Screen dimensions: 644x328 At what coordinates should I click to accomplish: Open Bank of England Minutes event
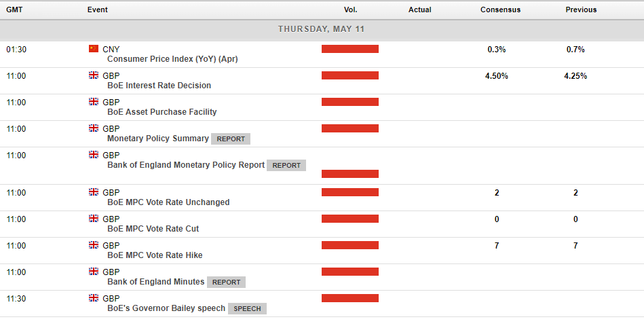point(155,282)
